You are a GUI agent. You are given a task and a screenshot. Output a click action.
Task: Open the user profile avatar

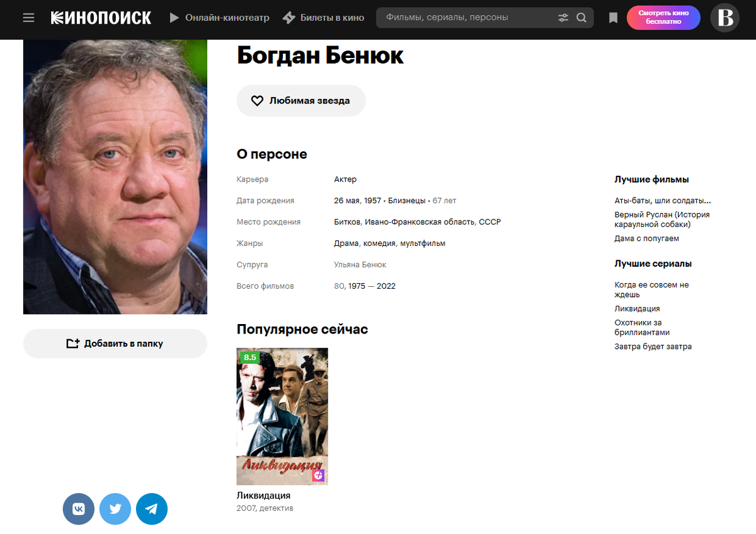click(724, 18)
